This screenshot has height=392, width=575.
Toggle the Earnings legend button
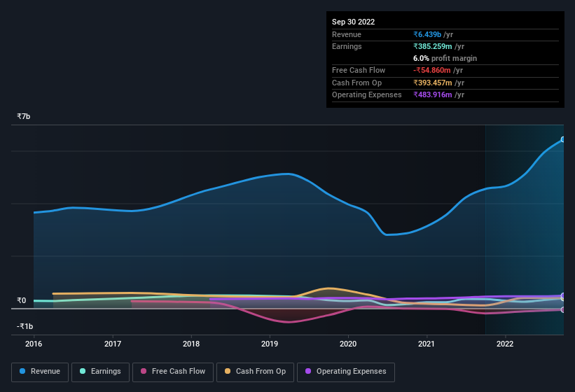[100, 372]
